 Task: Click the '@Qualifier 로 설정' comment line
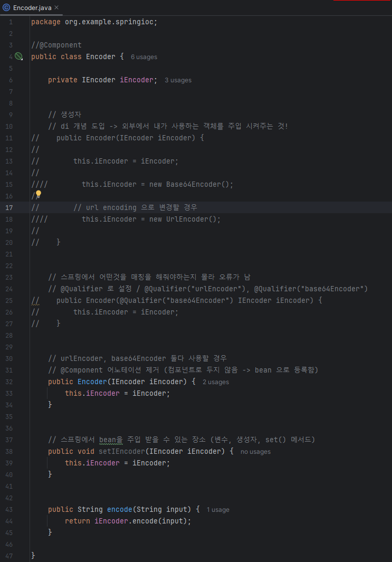[x=208, y=289]
